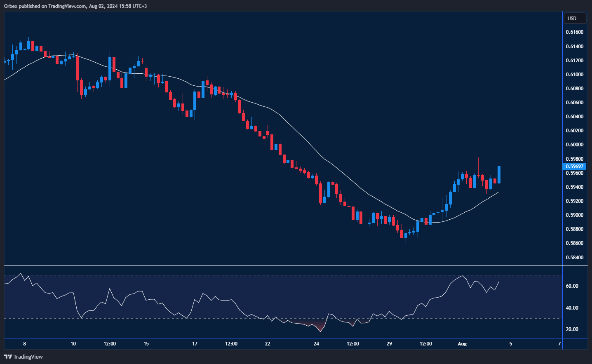Viewport: 592px width, 364px height.
Task: Select the latest blue candle on chart
Action: click(499, 175)
